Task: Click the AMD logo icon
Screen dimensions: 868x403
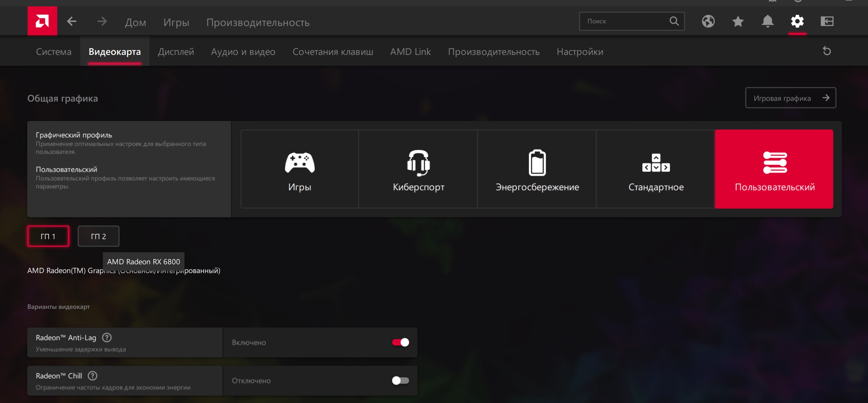Action: 42,21
